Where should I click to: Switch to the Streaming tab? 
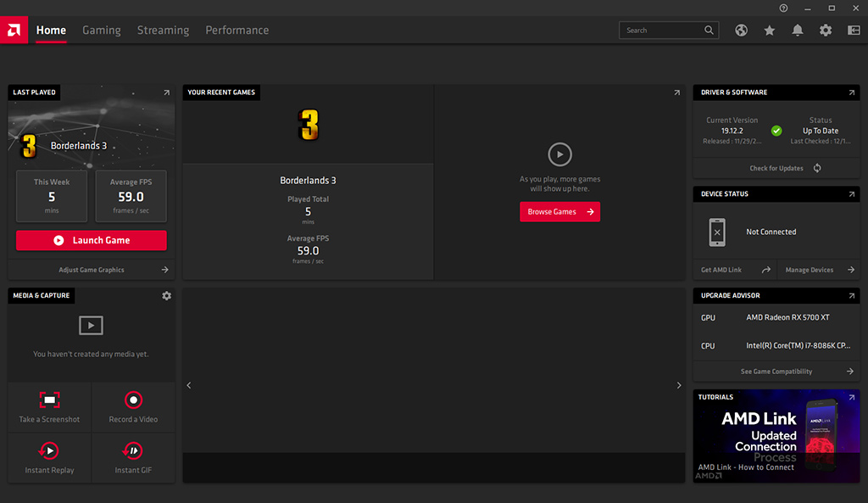pyautogui.click(x=164, y=31)
